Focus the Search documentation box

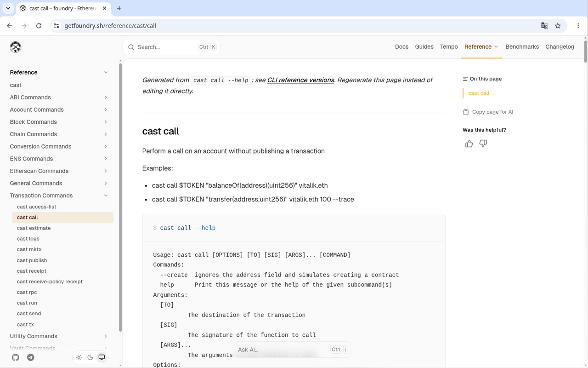171,47
